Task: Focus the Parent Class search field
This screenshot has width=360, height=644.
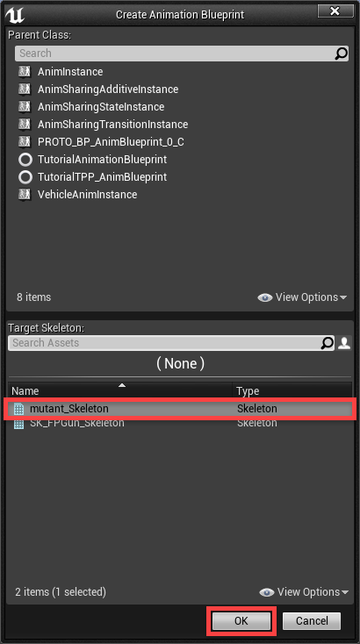Action: tap(176, 54)
